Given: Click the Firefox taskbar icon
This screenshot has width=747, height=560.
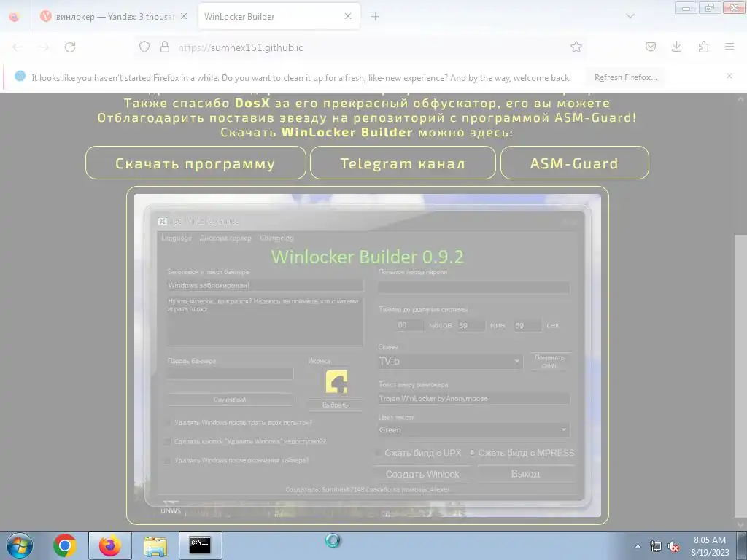Looking at the screenshot, I should click(x=110, y=545).
